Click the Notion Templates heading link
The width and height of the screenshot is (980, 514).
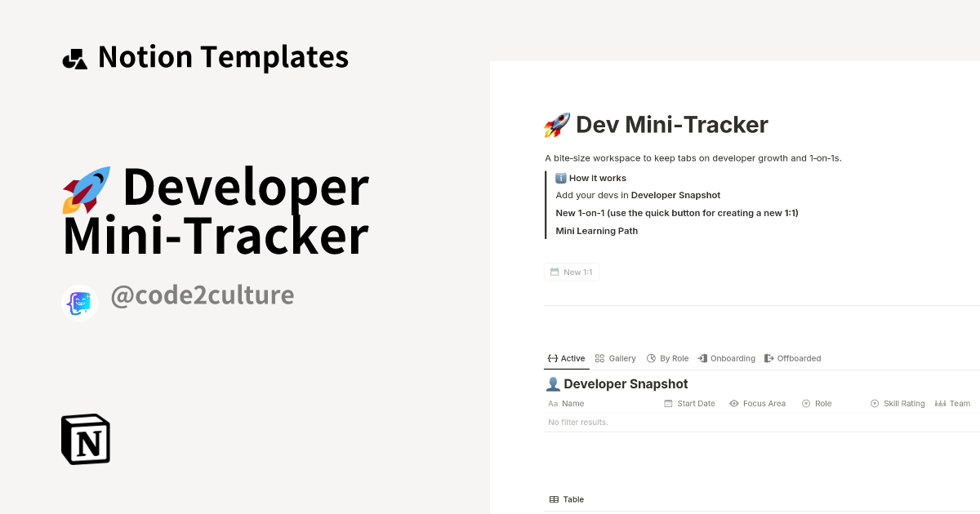(x=223, y=57)
